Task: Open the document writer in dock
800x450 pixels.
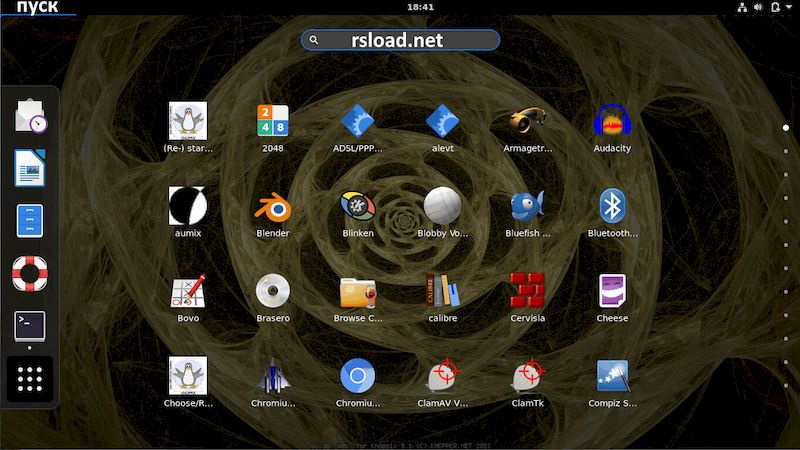Action: click(x=30, y=168)
